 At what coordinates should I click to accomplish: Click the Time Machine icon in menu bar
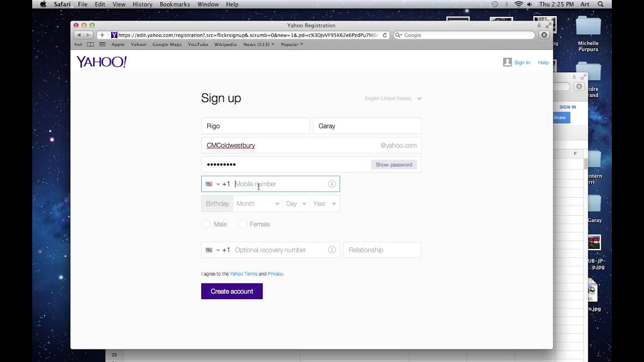click(x=495, y=5)
